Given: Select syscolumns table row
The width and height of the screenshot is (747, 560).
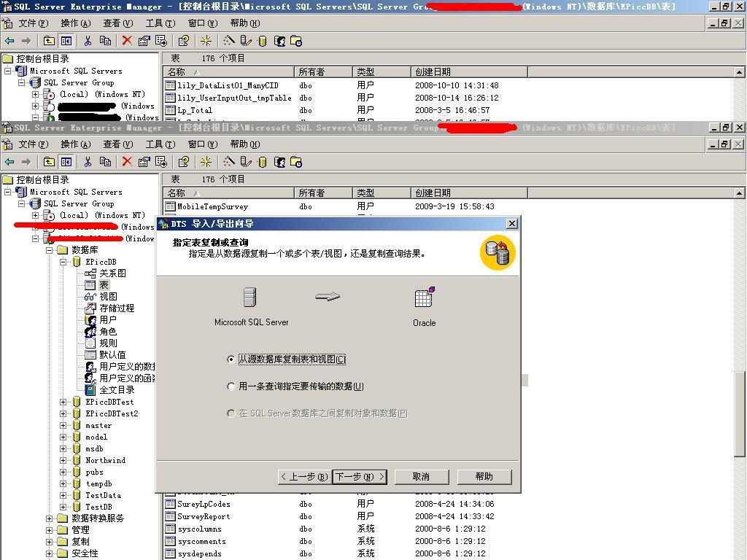Looking at the screenshot, I should pos(199,529).
